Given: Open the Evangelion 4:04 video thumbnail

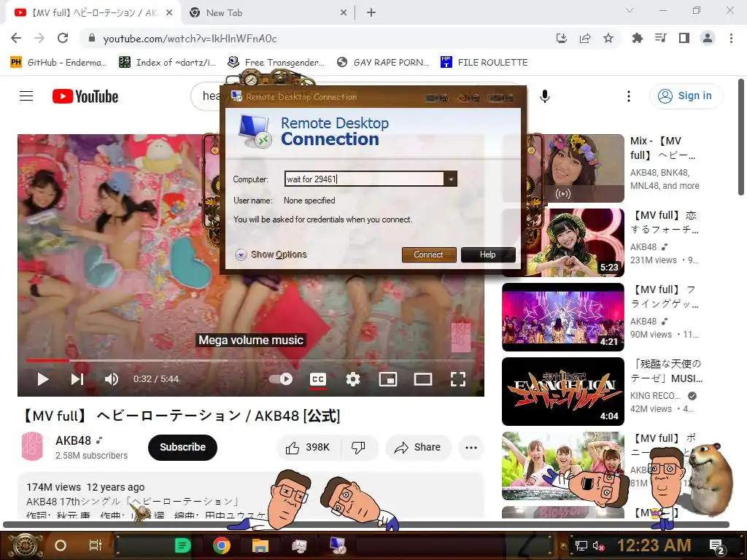Looking at the screenshot, I should 563,391.
